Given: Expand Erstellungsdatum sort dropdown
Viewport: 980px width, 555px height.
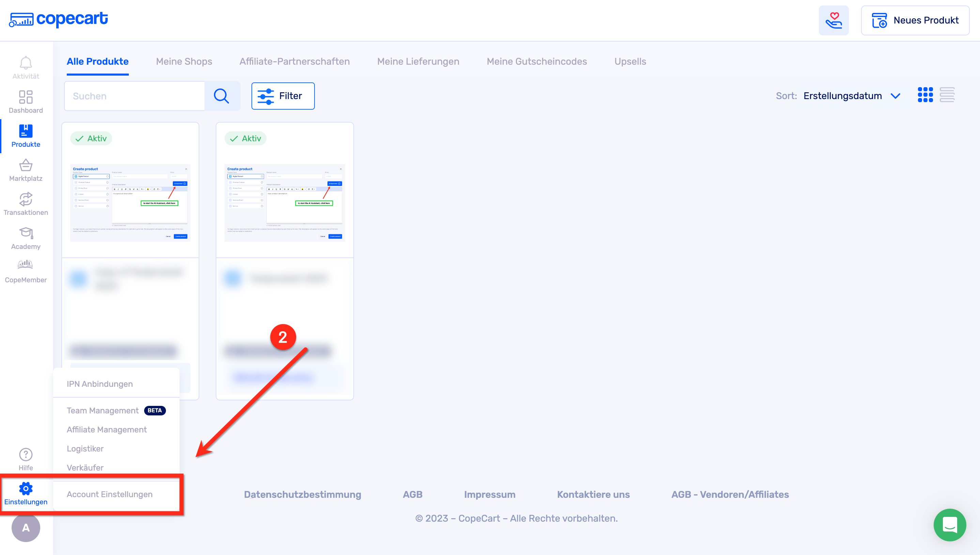Looking at the screenshot, I should tap(851, 96).
